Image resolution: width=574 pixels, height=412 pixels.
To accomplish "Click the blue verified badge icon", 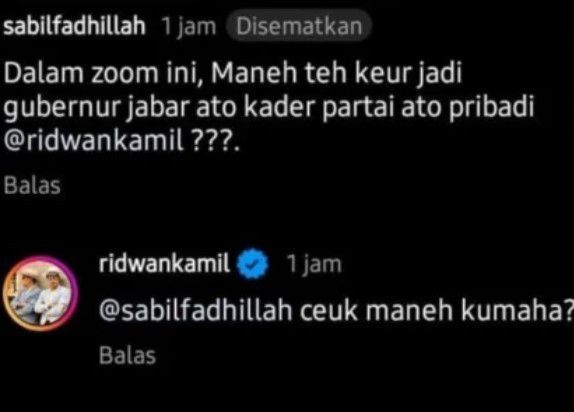I will (x=253, y=264).
